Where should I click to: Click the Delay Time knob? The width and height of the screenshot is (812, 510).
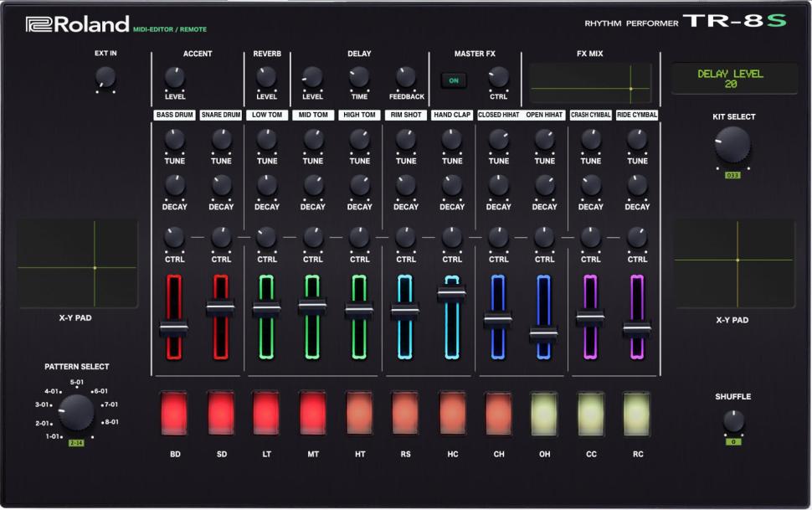[359, 78]
